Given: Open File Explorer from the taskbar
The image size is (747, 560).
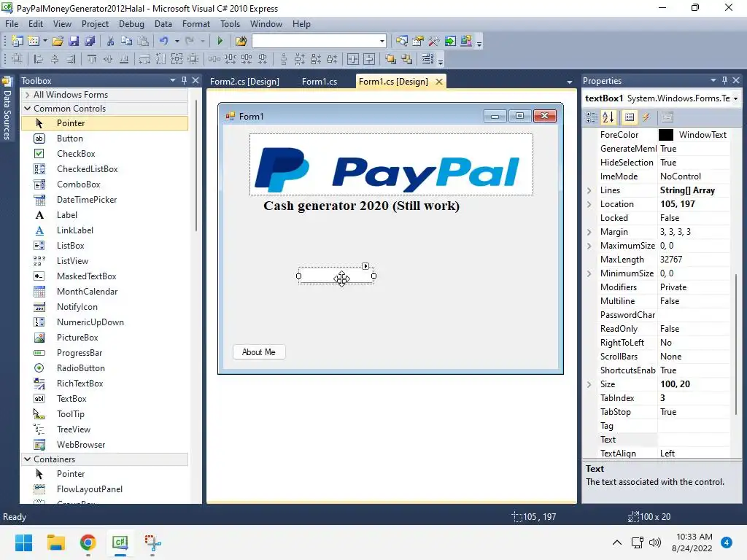Looking at the screenshot, I should pos(55,542).
